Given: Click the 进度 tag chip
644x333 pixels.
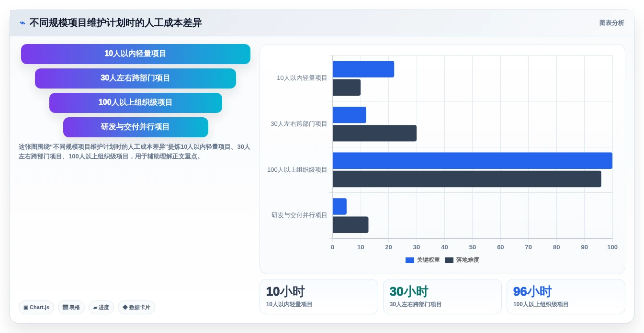Looking at the screenshot, I should click(x=101, y=308).
